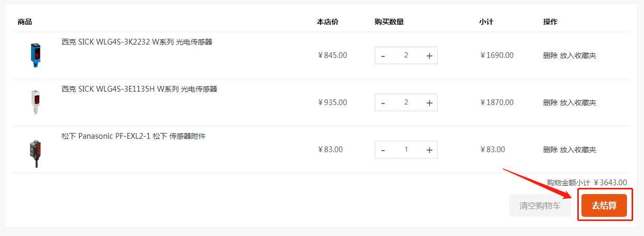Add Panasonic PF-EXL2-1 to favorites (放入收藏夹)

click(x=578, y=150)
